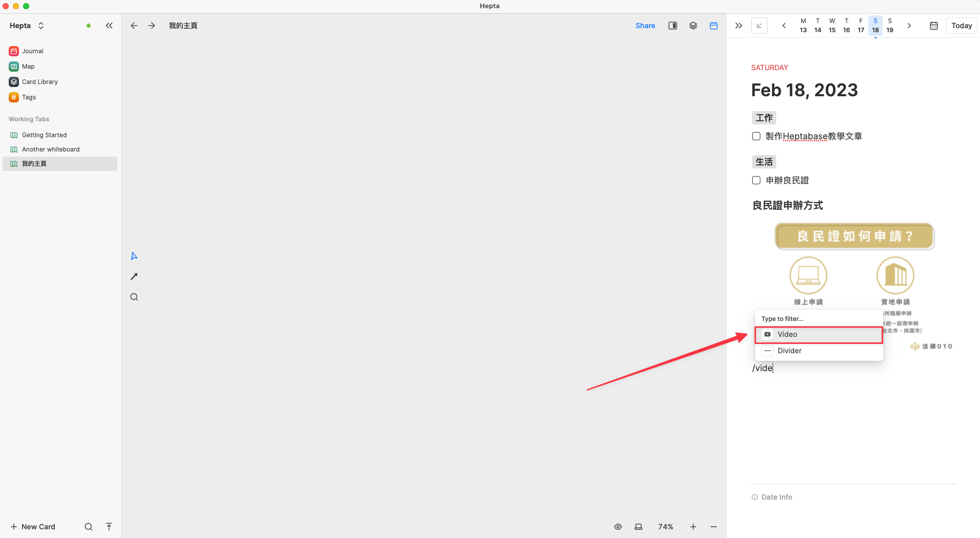Image resolution: width=980 pixels, height=538 pixels.
Task: Open the Another whiteboard working tab
Action: pyautogui.click(x=51, y=149)
